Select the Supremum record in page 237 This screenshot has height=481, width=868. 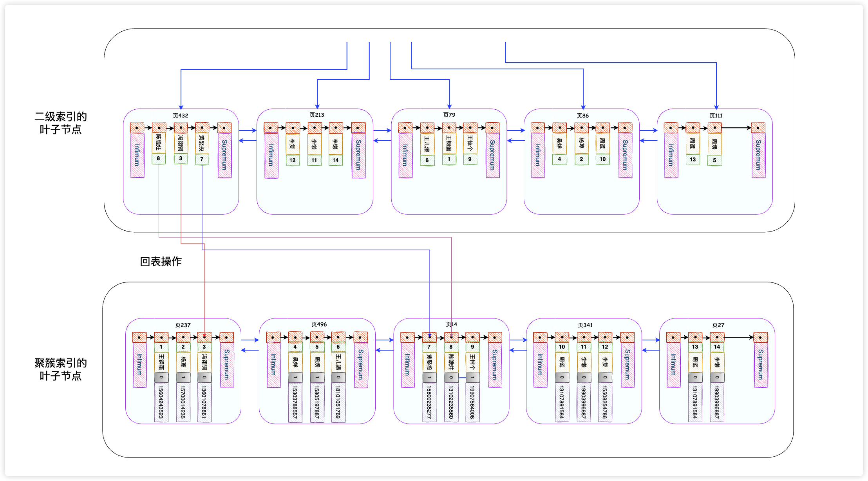pyautogui.click(x=227, y=365)
